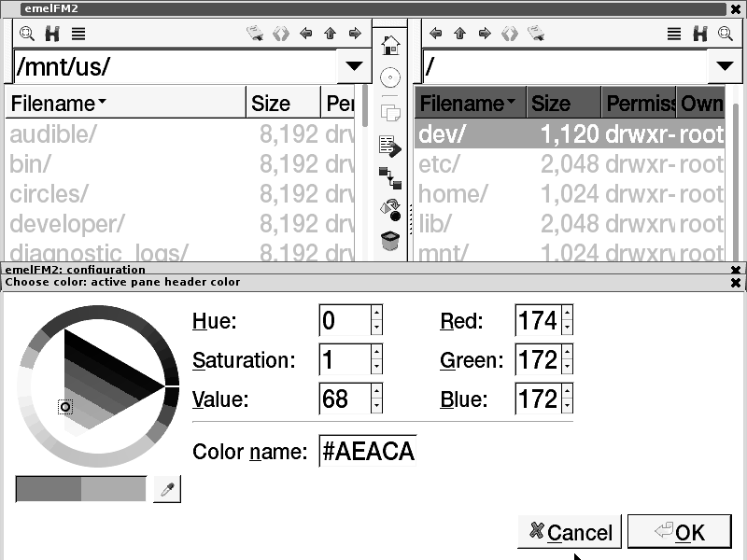This screenshot has height=560, width=747.
Task: Open the right pane filters (magnifier) icon
Action: tap(726, 34)
